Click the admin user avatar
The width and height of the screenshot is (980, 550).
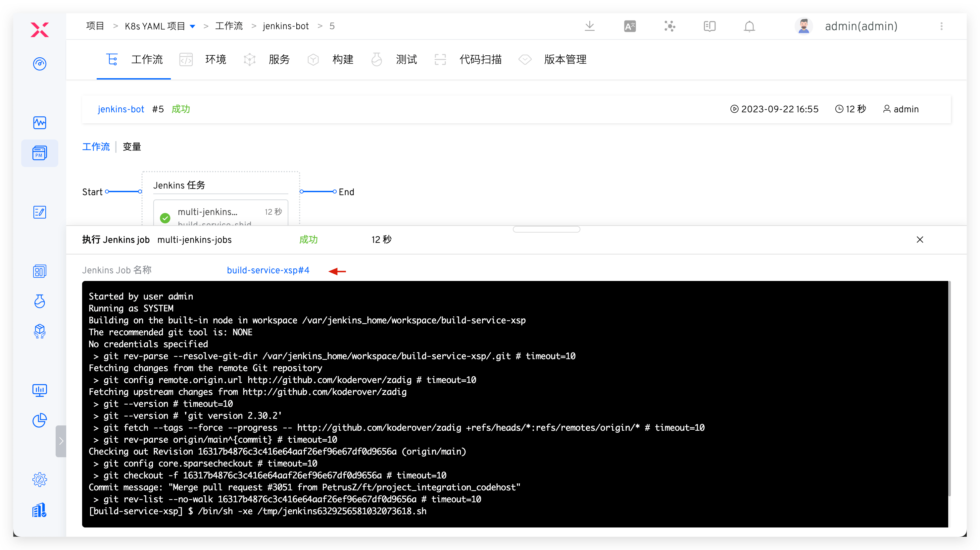804,26
